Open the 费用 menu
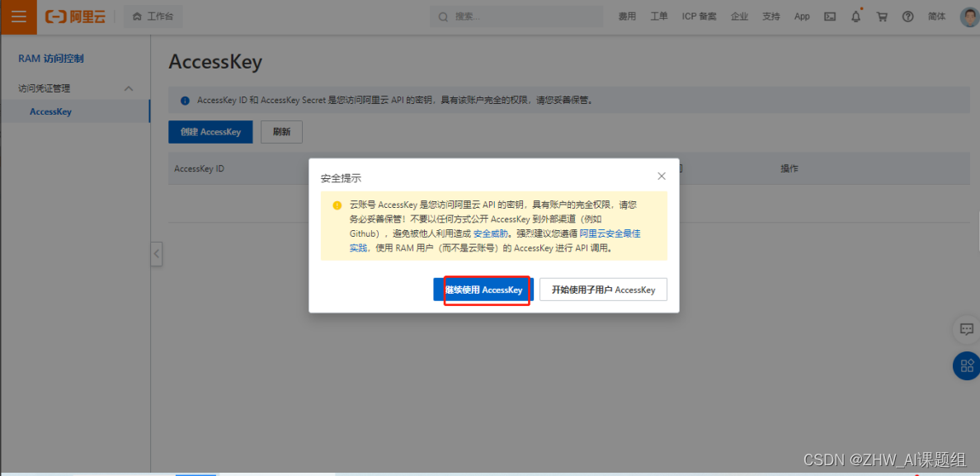Image resolution: width=980 pixels, height=476 pixels. click(627, 16)
